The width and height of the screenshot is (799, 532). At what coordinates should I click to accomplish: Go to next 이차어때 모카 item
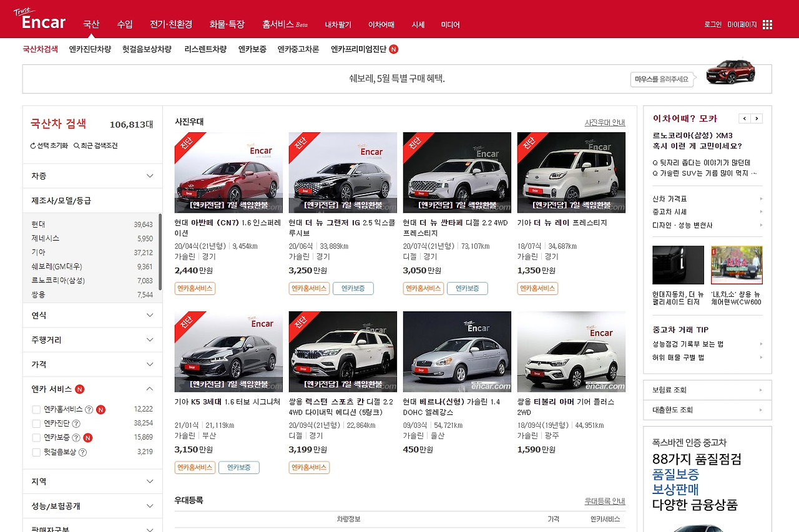(757, 118)
